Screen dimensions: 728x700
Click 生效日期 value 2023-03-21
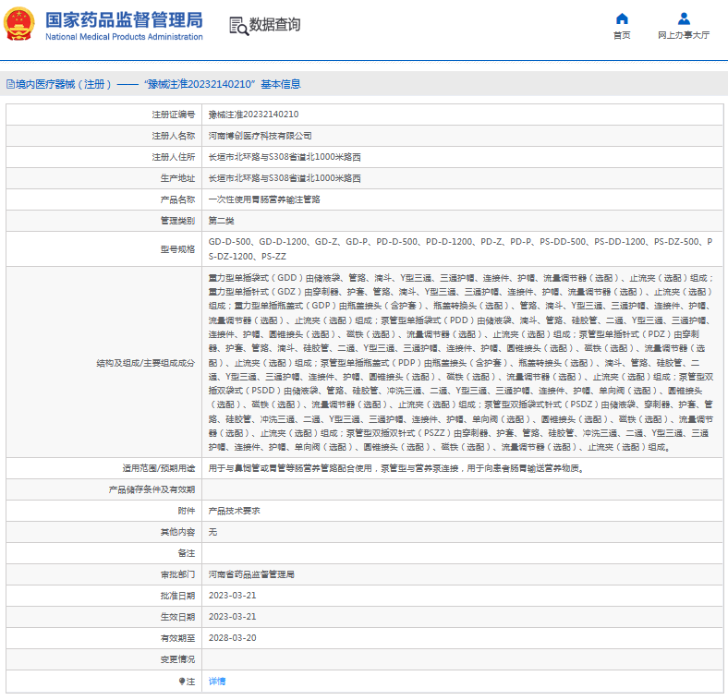[x=232, y=617]
